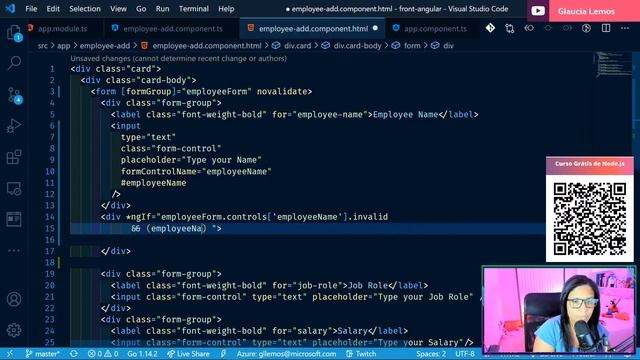Change indentation via Spaces: 2

[431, 354]
